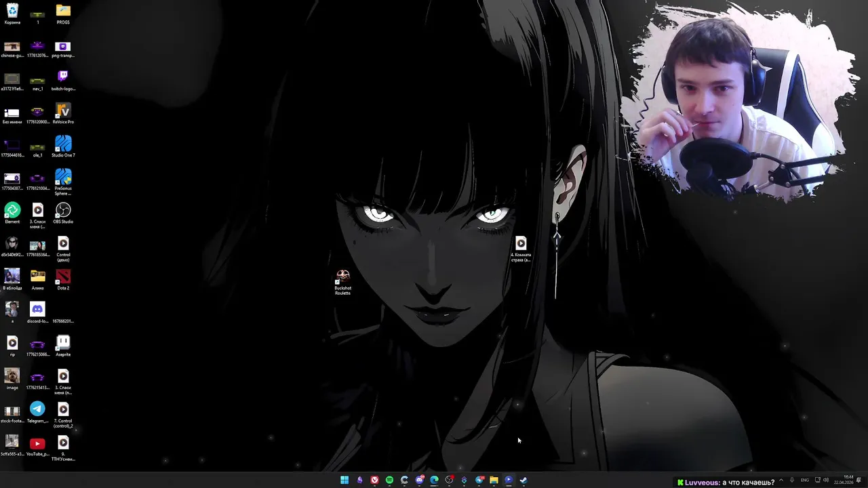This screenshot has width=868, height=488.
Task: Open the png-transp... file
Action: pyautogui.click(x=63, y=49)
